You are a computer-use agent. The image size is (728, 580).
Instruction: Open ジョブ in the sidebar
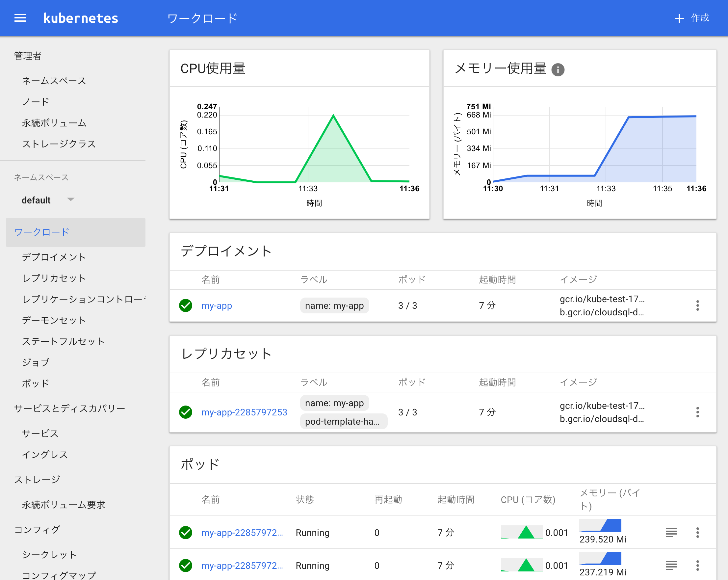(36, 362)
